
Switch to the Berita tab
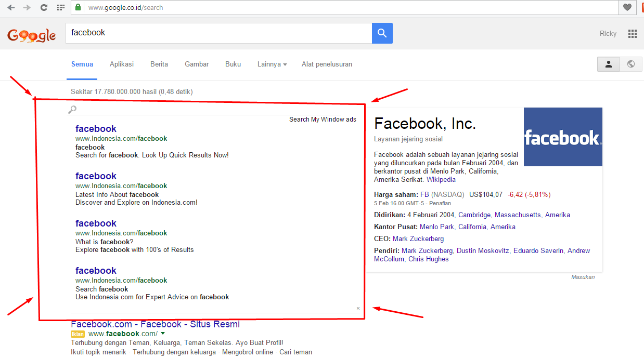tap(159, 64)
